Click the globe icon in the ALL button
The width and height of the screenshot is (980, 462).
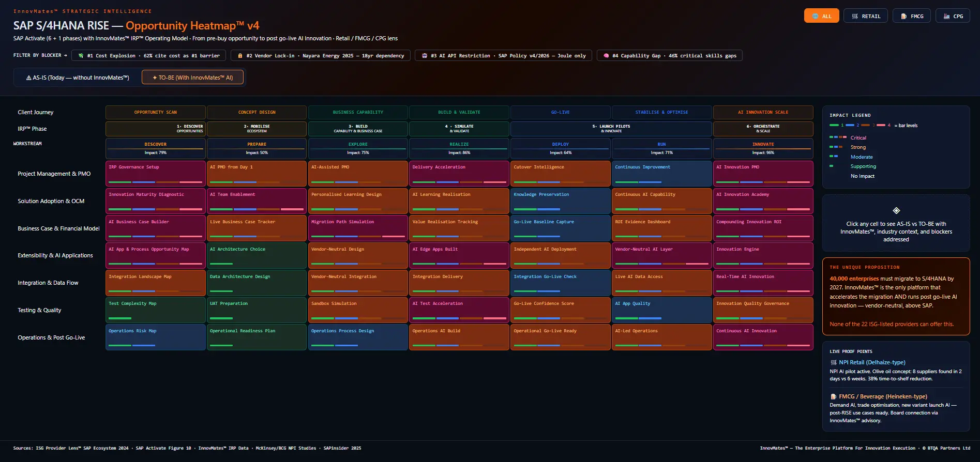click(815, 17)
